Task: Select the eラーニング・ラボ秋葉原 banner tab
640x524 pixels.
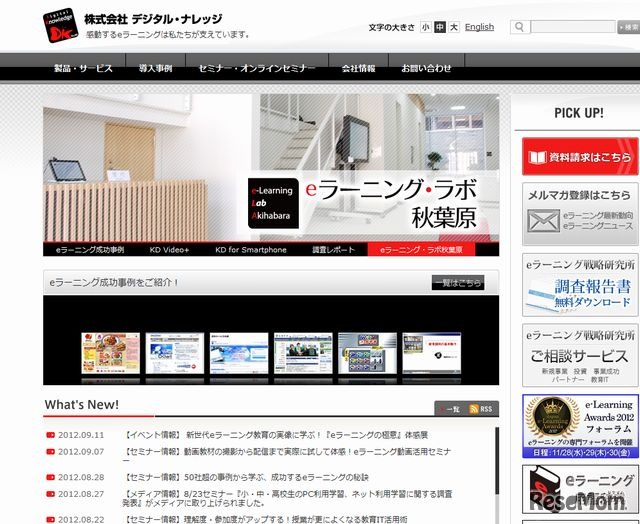Action: click(x=421, y=250)
